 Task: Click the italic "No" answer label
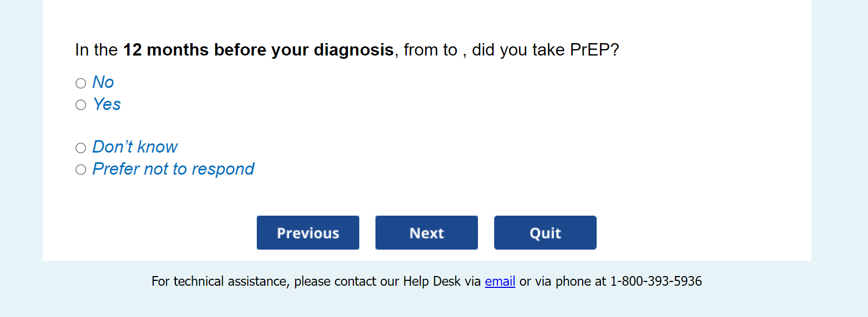coord(103,82)
